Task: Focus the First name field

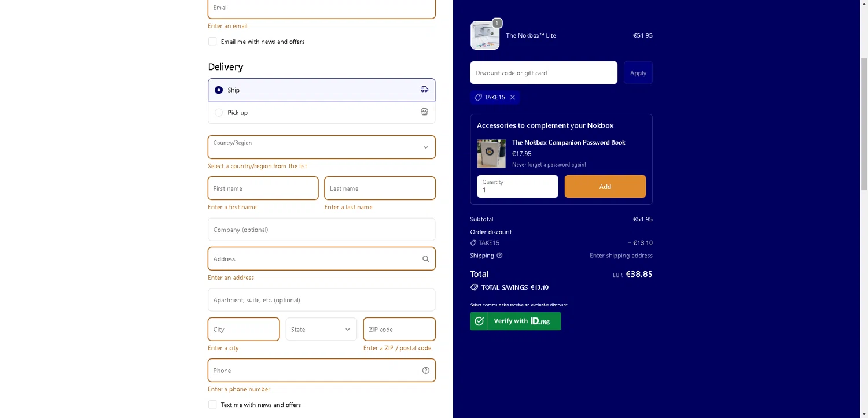Action: point(263,188)
